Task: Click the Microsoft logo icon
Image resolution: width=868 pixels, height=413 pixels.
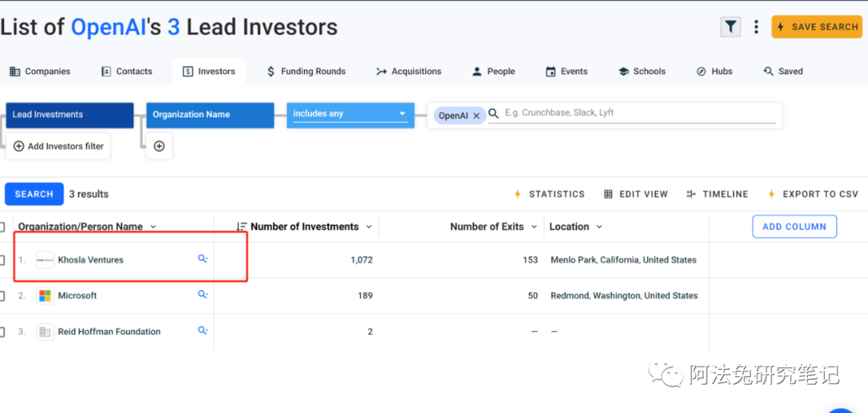Action: pos(45,296)
